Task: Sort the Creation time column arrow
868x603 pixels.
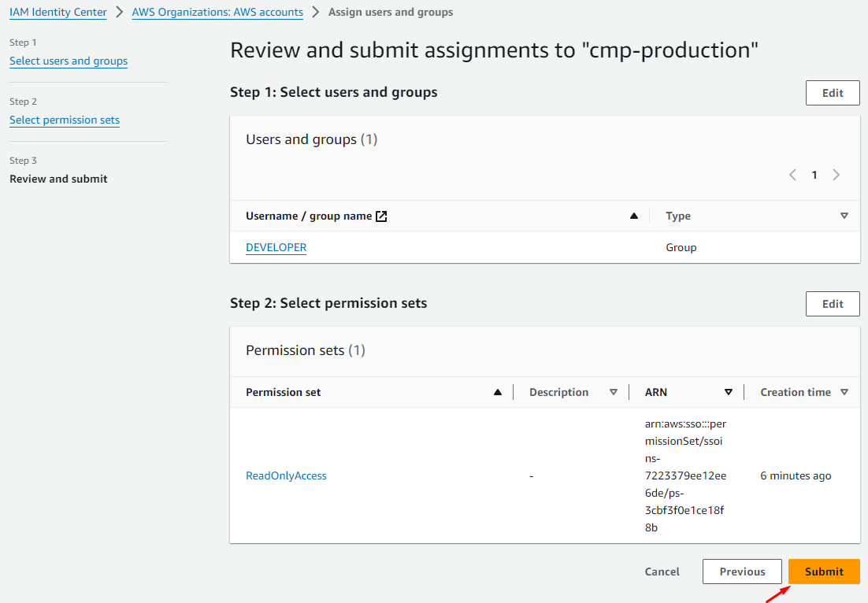Action: 844,392
